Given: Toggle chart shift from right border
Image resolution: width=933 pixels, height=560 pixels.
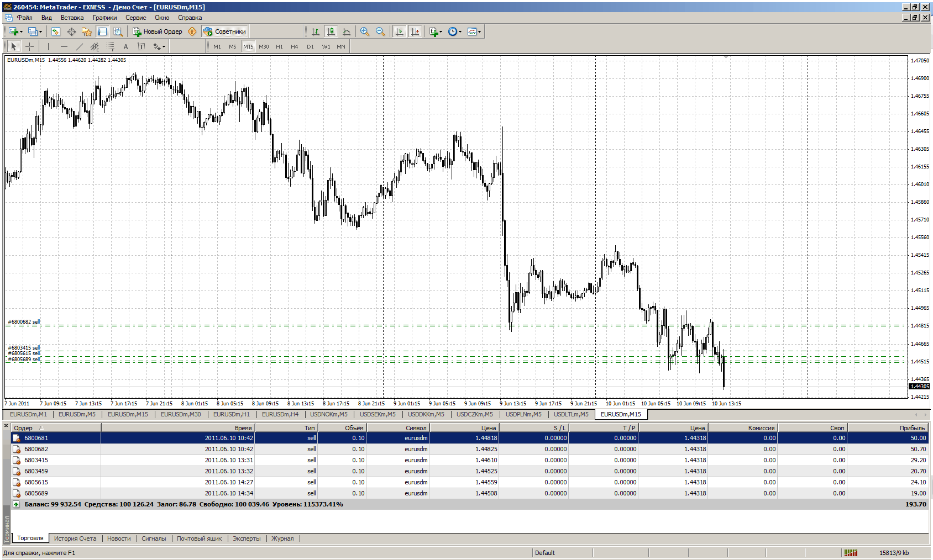Looking at the screenshot, I should tap(415, 31).
